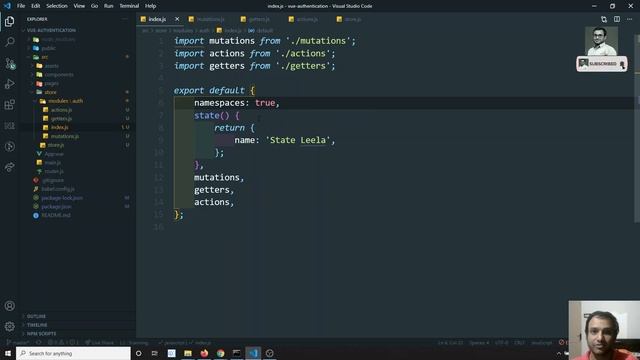Collapse the VUE-AUTHENTICATION project root
This screenshot has width=640, height=360.
[x=51, y=30]
